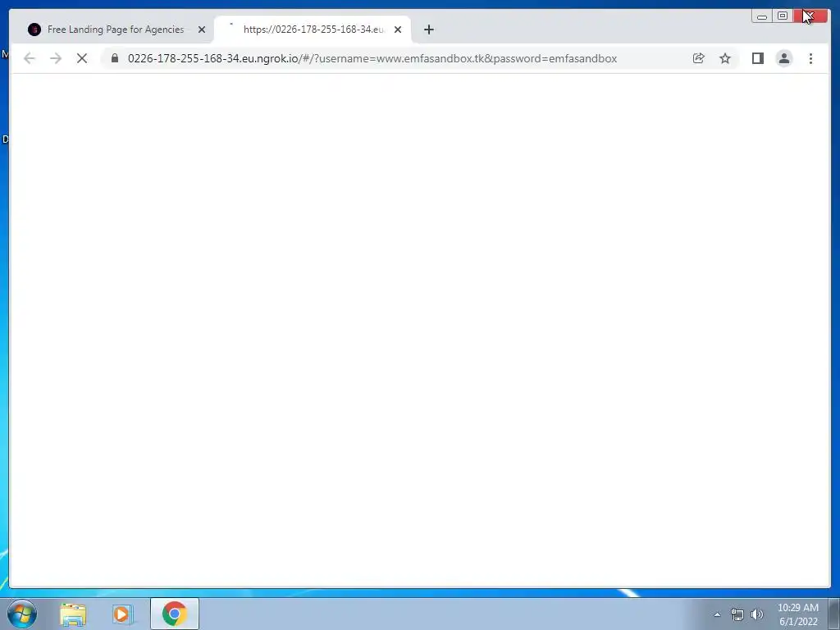Open Windows Explorer from taskbar
The width and height of the screenshot is (840, 630).
73,614
